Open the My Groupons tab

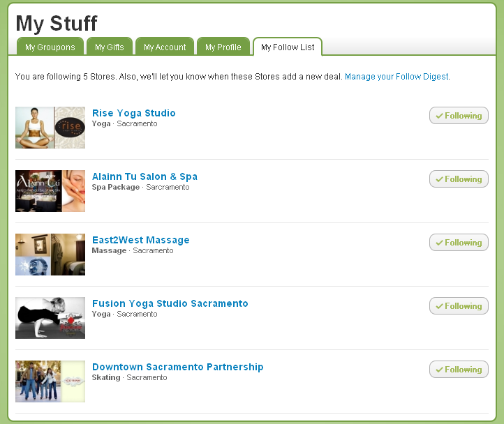[50, 47]
